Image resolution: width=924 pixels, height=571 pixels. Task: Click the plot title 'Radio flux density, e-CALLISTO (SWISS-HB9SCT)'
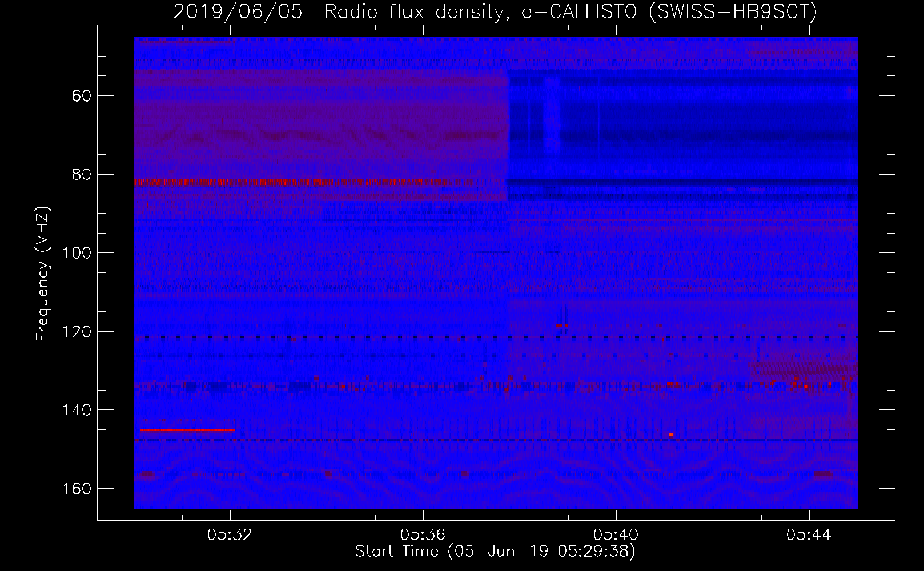571,11
